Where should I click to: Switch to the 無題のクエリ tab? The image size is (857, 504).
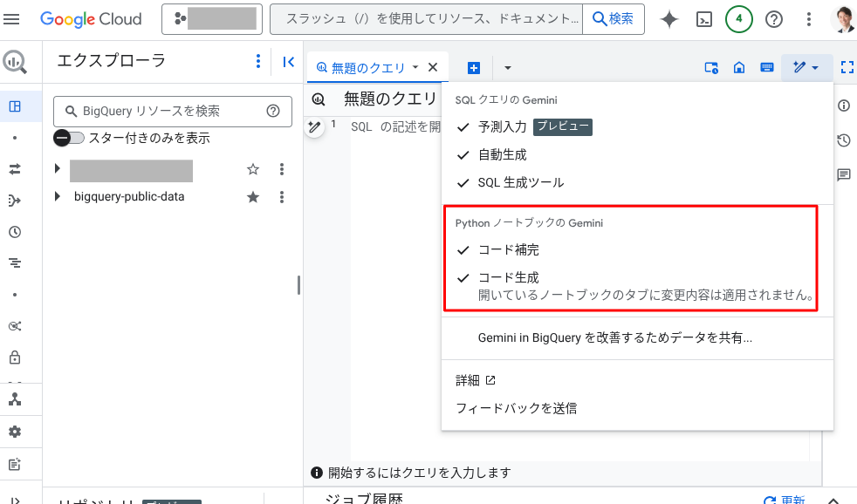(360, 68)
